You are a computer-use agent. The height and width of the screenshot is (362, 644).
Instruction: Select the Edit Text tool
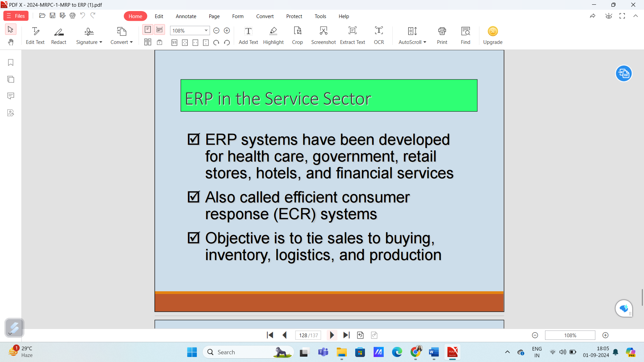tap(35, 36)
